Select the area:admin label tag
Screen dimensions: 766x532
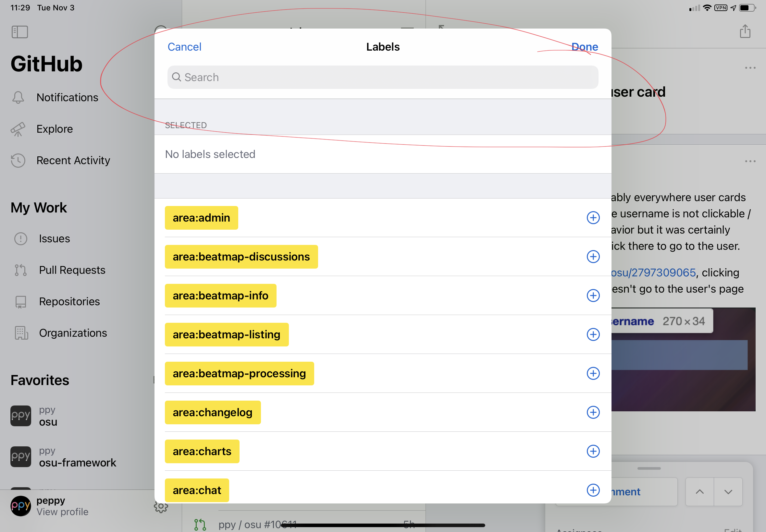(202, 218)
